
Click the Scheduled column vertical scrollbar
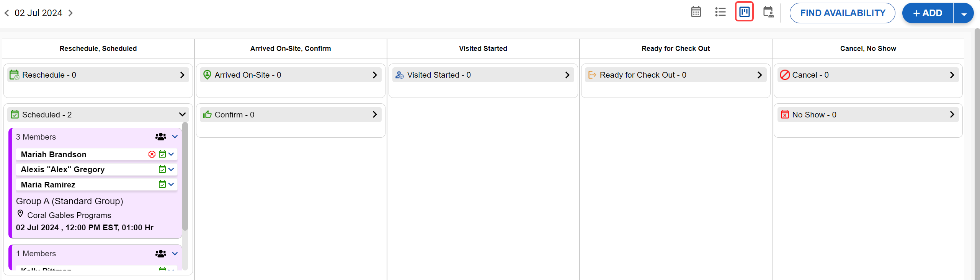click(x=185, y=176)
